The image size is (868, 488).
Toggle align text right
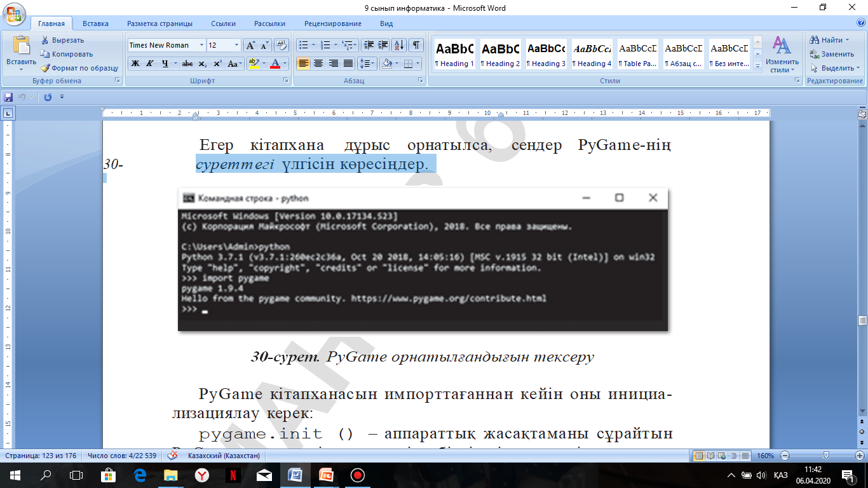pyautogui.click(x=333, y=64)
